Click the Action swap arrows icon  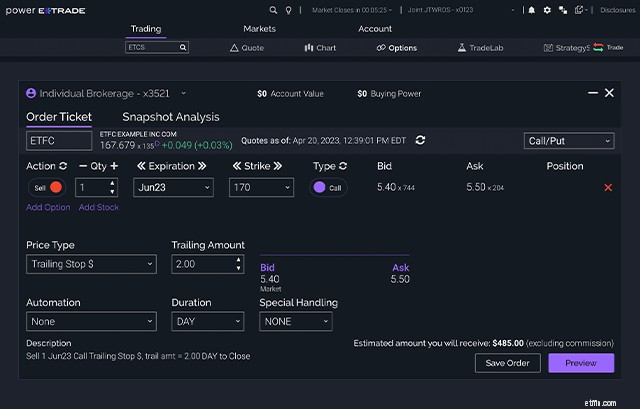[63, 166]
